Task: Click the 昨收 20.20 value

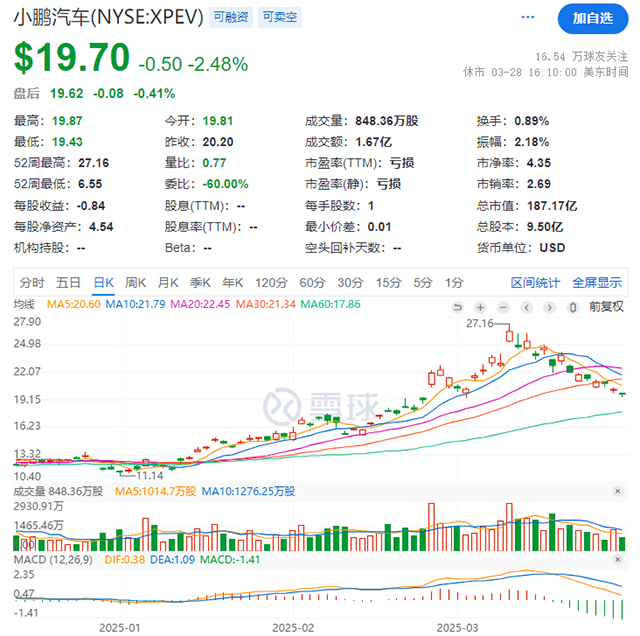Action: click(x=218, y=142)
